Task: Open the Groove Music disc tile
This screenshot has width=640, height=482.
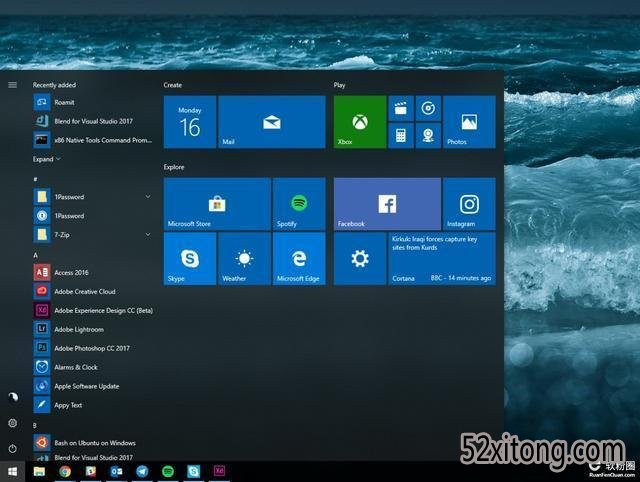Action: 428,108
